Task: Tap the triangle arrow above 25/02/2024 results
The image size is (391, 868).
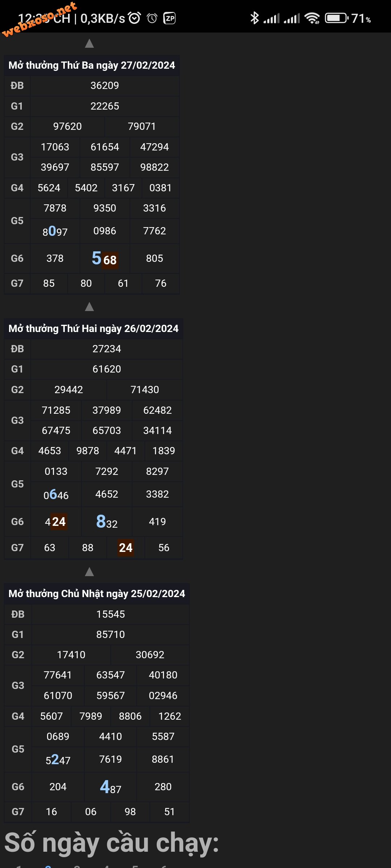Action: tap(89, 572)
